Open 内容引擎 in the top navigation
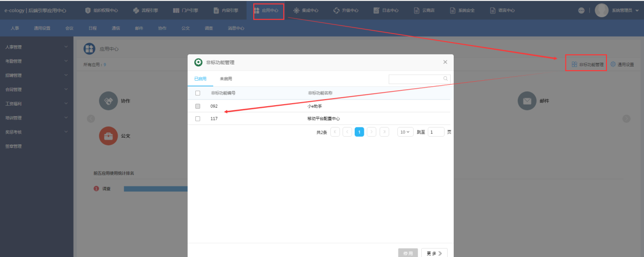Image resolution: width=644 pixels, height=257 pixels. coord(225,10)
